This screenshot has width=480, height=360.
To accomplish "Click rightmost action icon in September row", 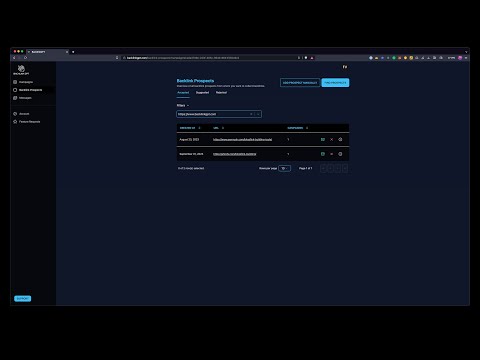I will pyautogui.click(x=340, y=154).
